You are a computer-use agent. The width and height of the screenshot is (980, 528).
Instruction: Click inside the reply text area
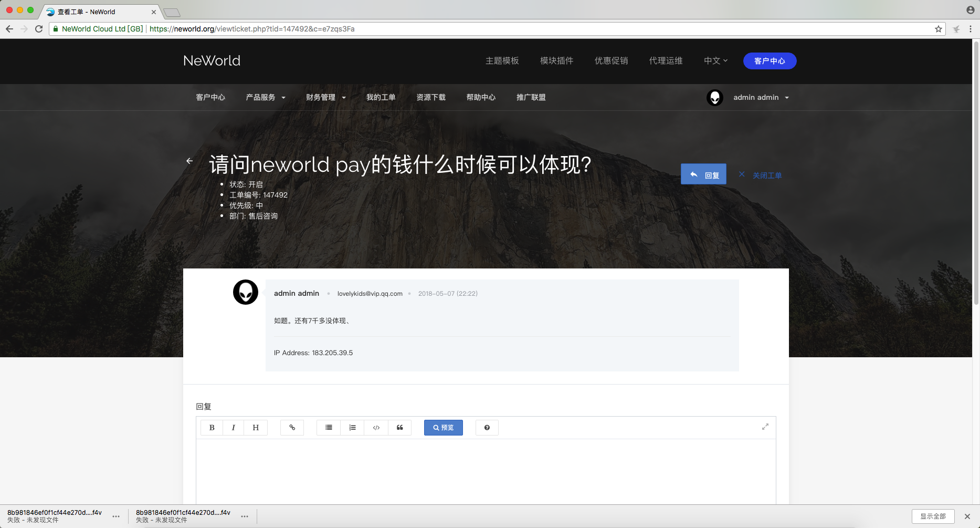coord(486,471)
